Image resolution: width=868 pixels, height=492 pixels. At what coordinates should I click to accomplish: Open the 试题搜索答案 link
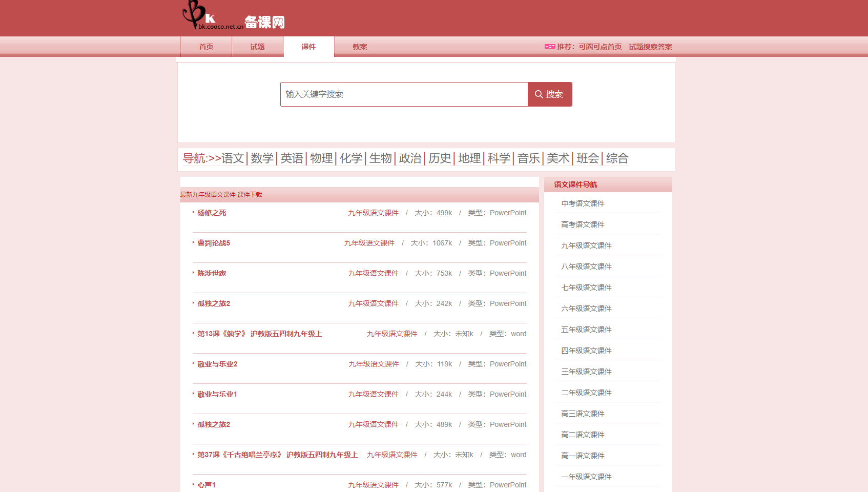(x=650, y=47)
